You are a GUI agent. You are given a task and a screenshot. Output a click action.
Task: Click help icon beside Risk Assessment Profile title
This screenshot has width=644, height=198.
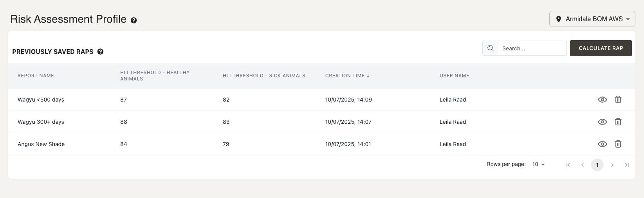(x=134, y=20)
